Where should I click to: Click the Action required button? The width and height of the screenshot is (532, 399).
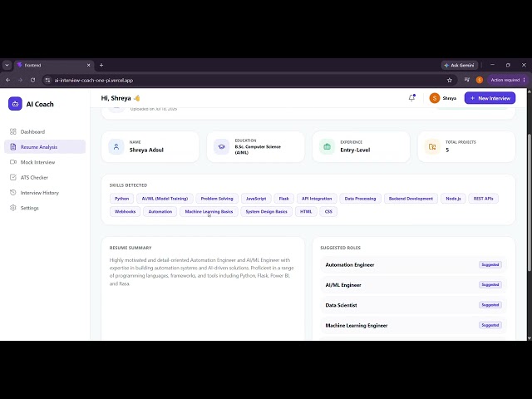[x=505, y=80]
